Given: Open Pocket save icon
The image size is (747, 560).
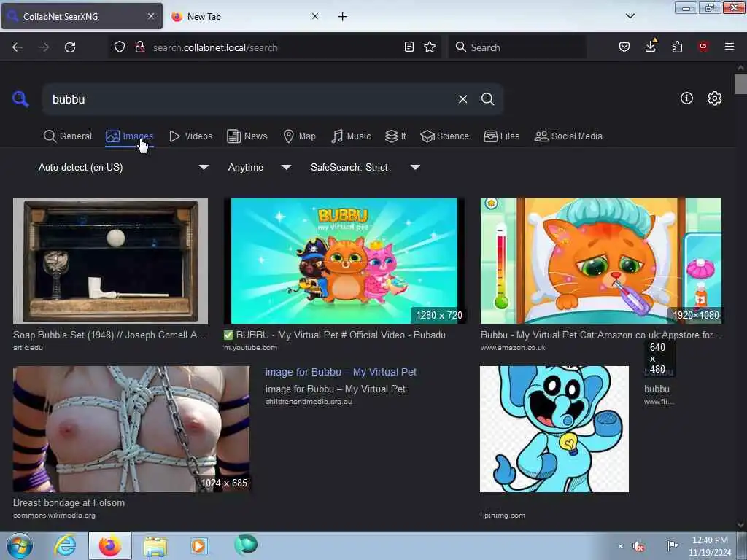Looking at the screenshot, I should click(624, 47).
